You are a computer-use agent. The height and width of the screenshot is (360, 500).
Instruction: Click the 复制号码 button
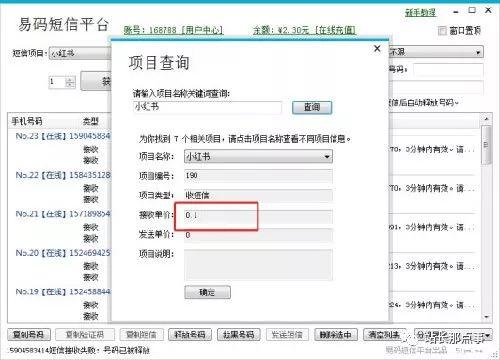[x=29, y=335]
